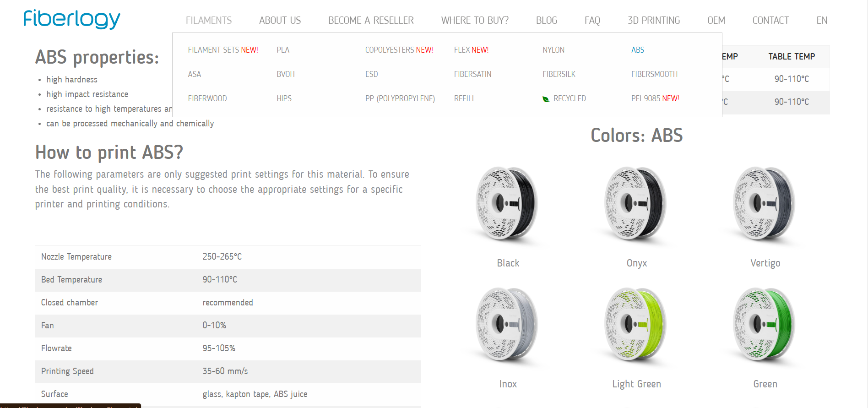The height and width of the screenshot is (408, 868).
Task: Select the Onyx filament spool image
Action: coord(636,204)
